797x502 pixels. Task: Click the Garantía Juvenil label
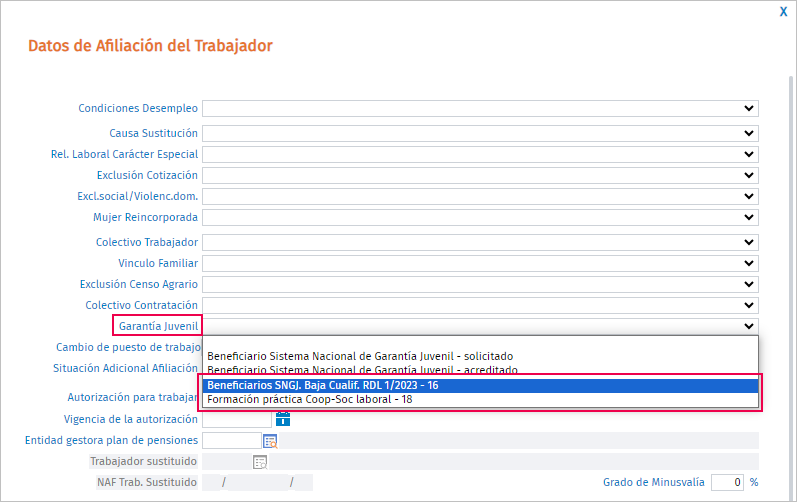pos(158,326)
